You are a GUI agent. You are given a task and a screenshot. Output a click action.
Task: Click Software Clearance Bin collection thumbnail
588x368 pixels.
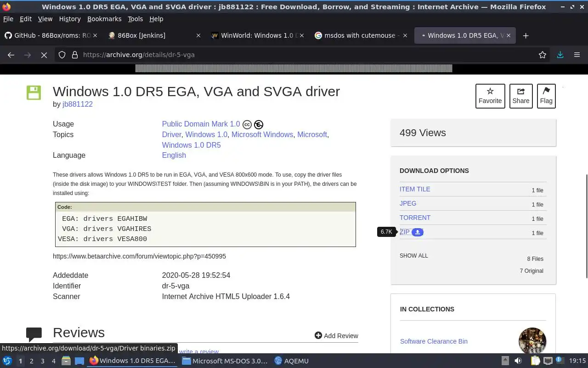tap(532, 341)
